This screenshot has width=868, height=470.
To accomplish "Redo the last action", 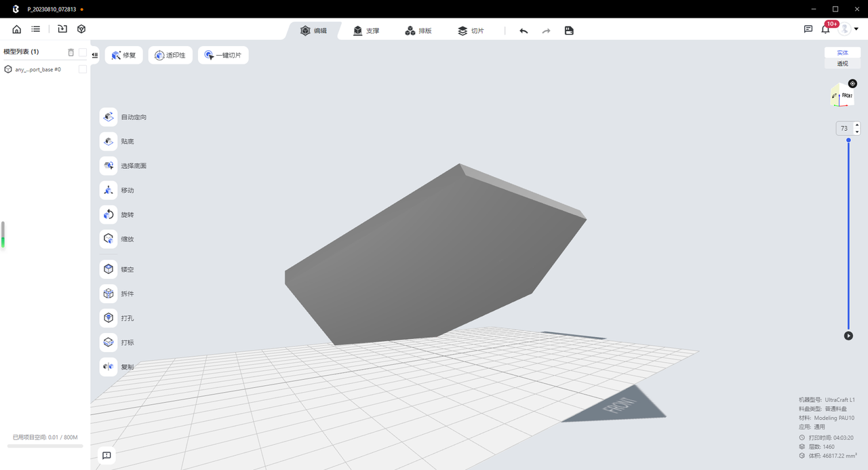I will coord(546,31).
